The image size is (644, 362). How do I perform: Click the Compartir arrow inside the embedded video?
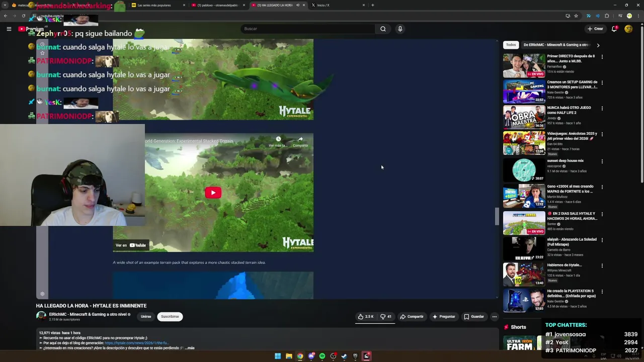click(300, 141)
